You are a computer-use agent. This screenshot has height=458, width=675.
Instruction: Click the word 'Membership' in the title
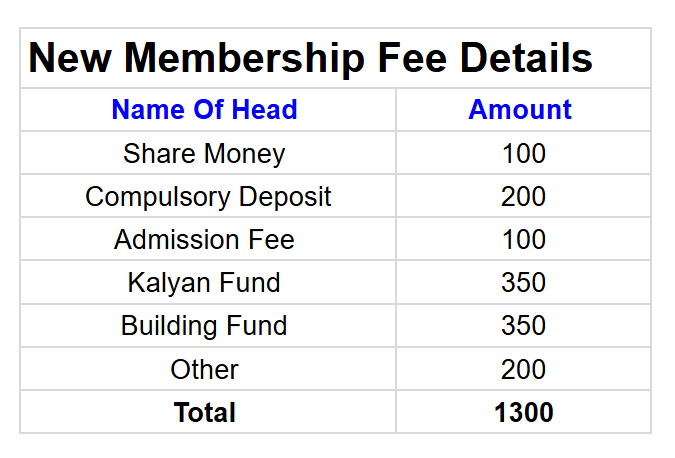pos(245,59)
